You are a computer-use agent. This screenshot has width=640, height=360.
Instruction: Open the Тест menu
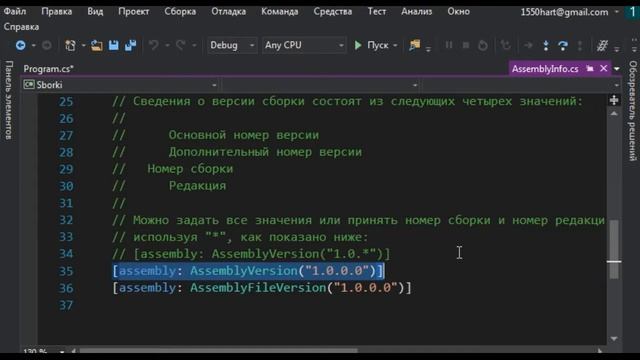coord(377,12)
